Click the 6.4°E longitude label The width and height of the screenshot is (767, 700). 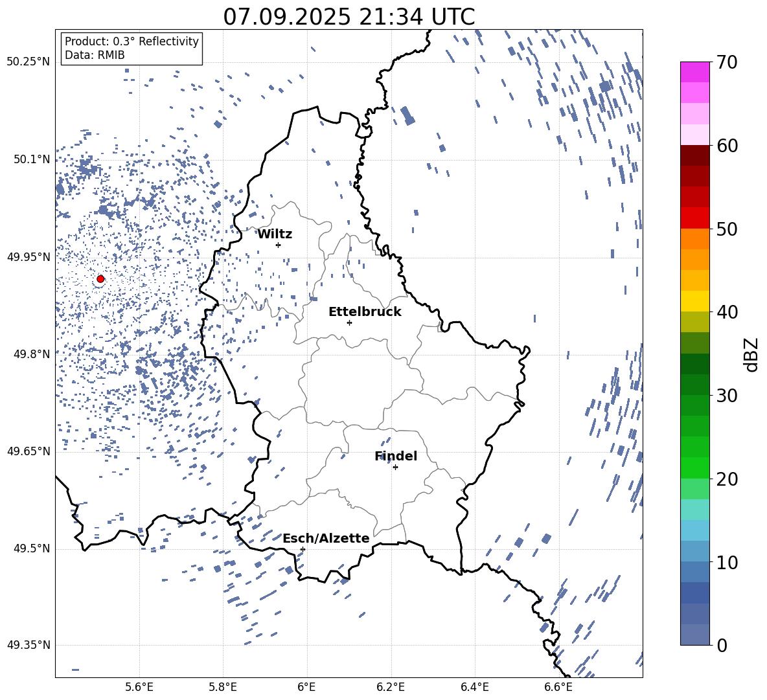475,687
